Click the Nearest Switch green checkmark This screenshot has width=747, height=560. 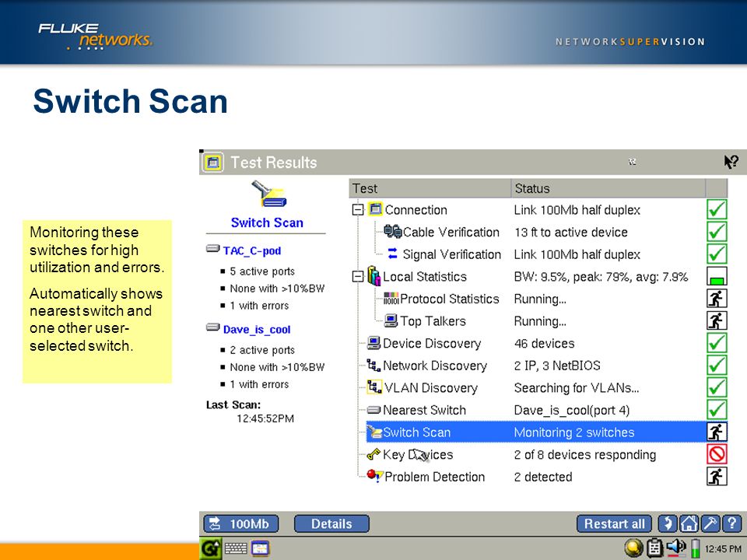coord(717,410)
